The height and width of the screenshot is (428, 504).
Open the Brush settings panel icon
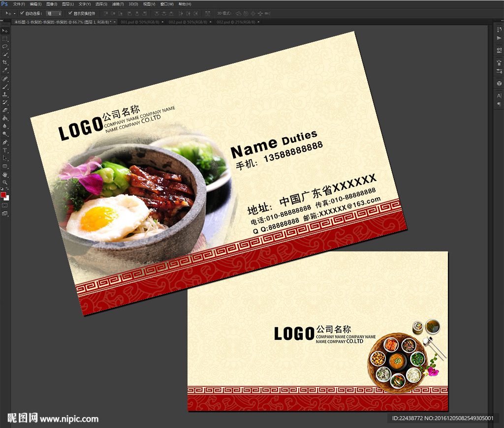499,71
